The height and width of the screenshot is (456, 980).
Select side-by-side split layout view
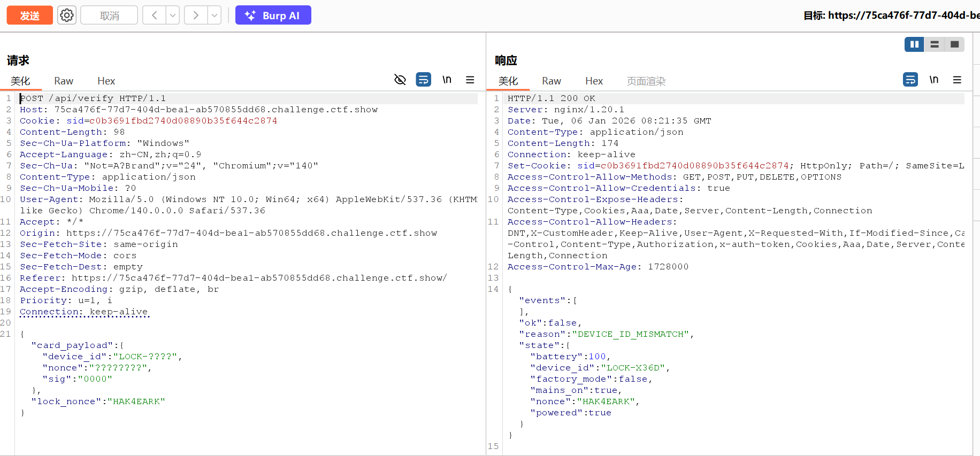(914, 44)
